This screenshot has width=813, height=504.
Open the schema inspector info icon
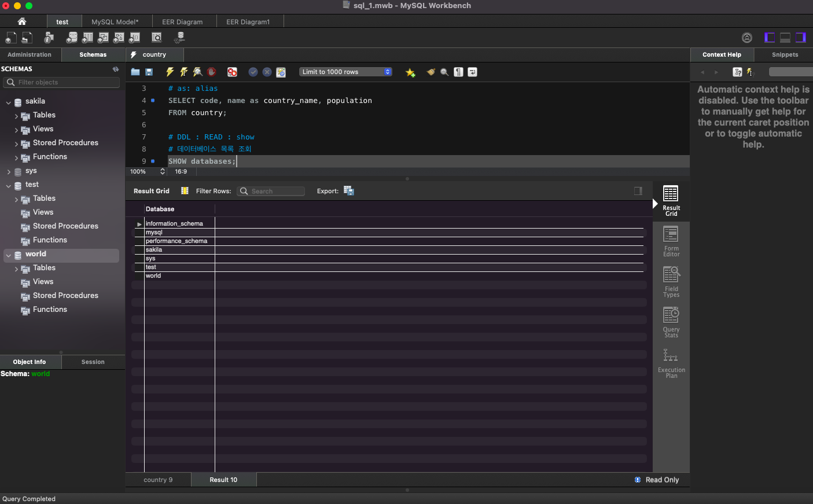click(x=49, y=38)
